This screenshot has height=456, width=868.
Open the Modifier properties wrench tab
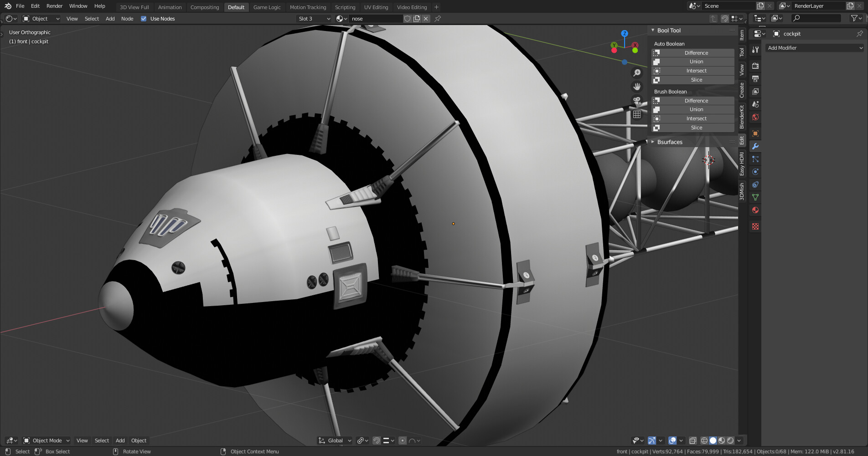click(x=755, y=146)
